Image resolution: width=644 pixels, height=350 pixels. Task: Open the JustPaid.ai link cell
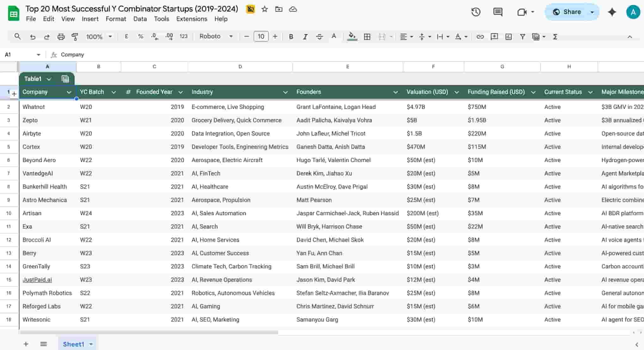37,280
